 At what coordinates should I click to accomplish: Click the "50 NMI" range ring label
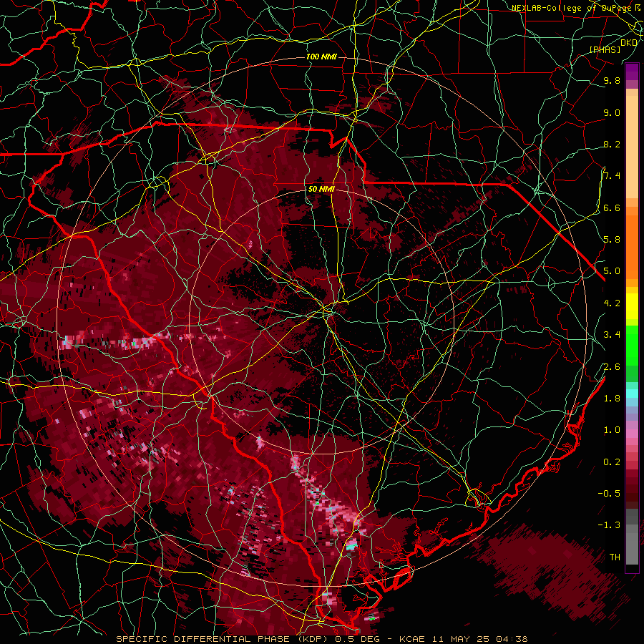(321, 189)
